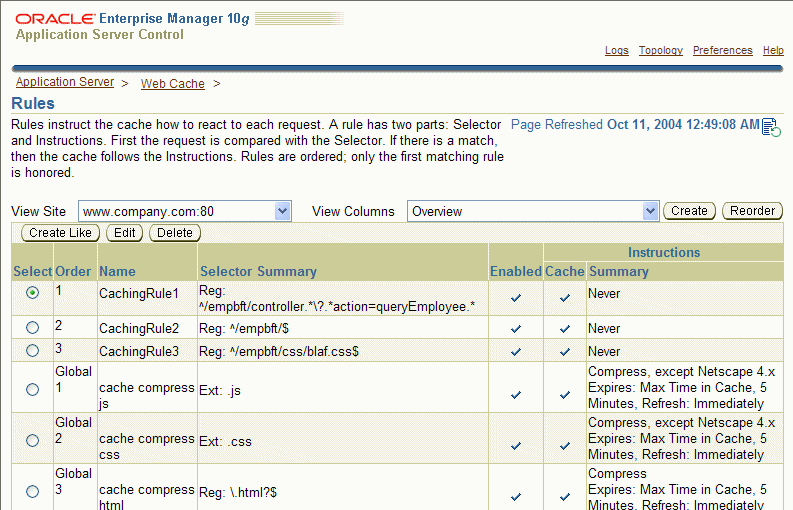
Task: Click the Enabled checkmark for cache compress css
Action: click(515, 446)
